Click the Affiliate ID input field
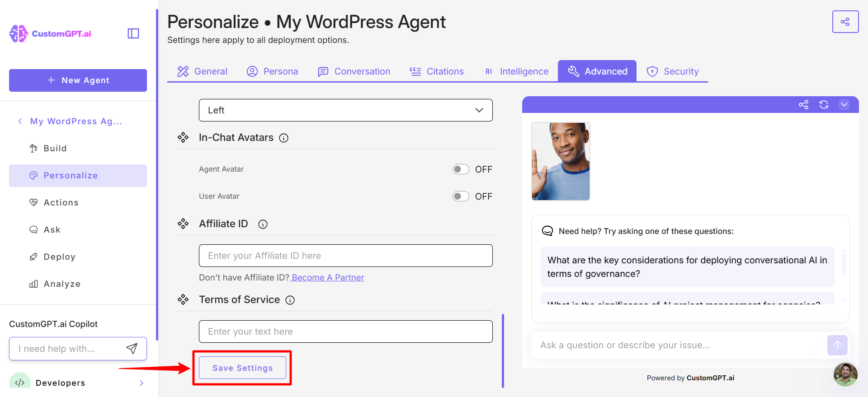 346,256
